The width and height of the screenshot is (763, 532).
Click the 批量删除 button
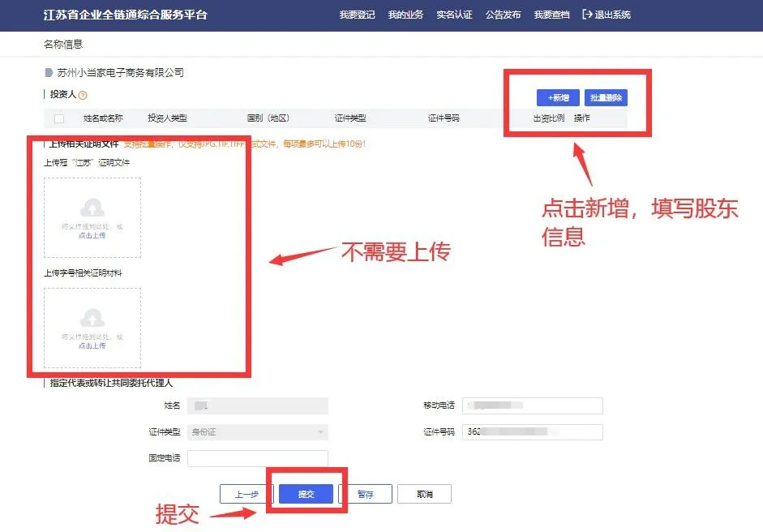click(x=606, y=97)
